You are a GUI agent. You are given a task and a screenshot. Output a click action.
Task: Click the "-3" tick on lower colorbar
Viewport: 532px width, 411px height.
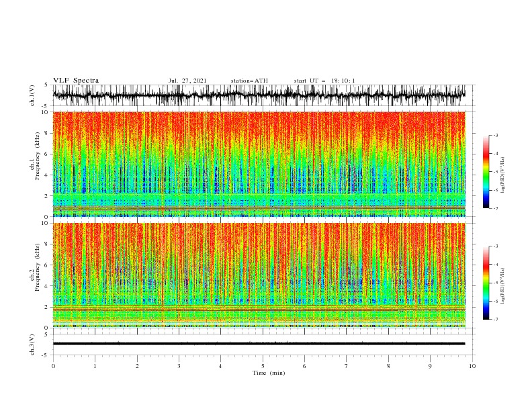pyautogui.click(x=496, y=246)
